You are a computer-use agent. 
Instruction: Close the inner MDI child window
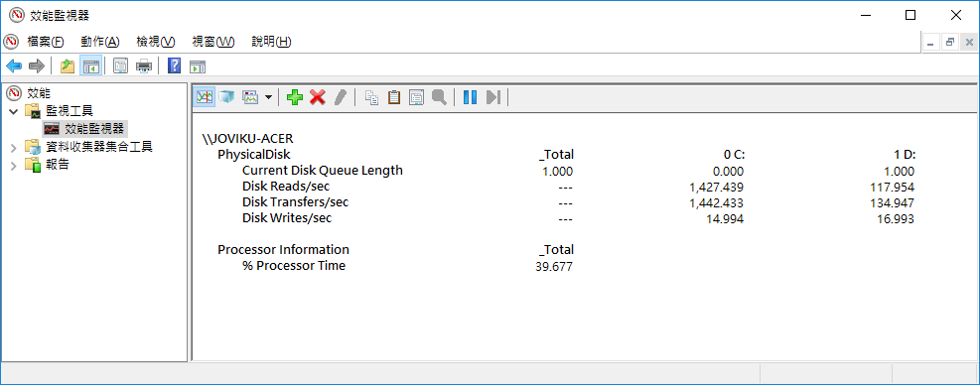pos(969,43)
